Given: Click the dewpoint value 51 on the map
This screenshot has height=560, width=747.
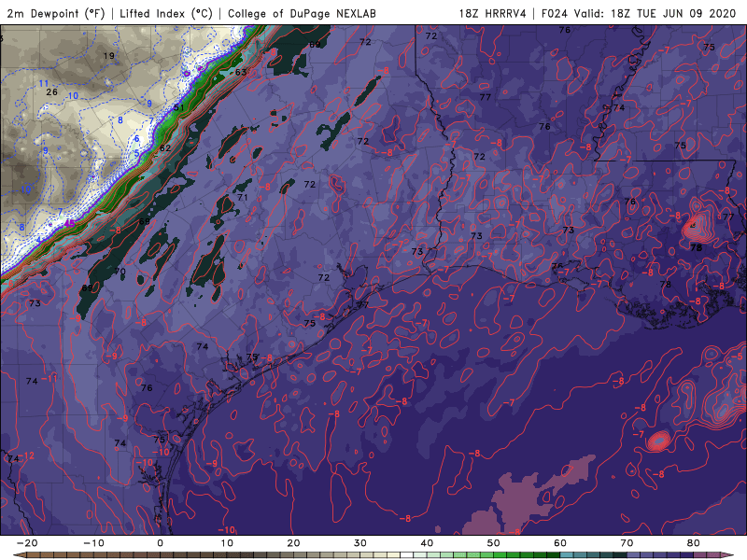Looking at the screenshot, I should 179,107.
